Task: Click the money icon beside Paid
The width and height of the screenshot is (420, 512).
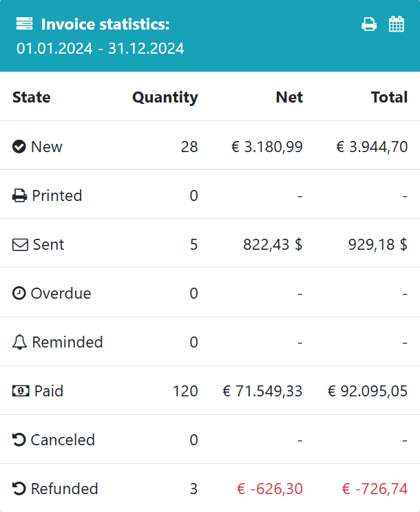Action: tap(21, 391)
